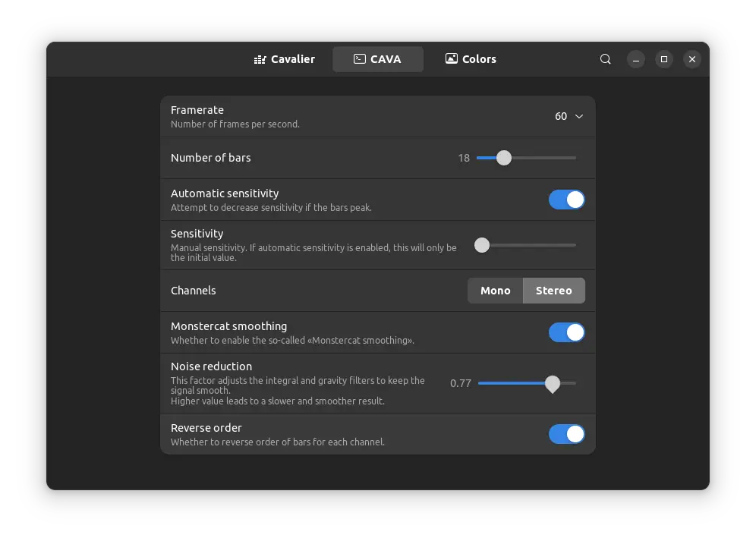Click the CAVA terminal icon
This screenshot has width=756, height=541.
tap(360, 59)
